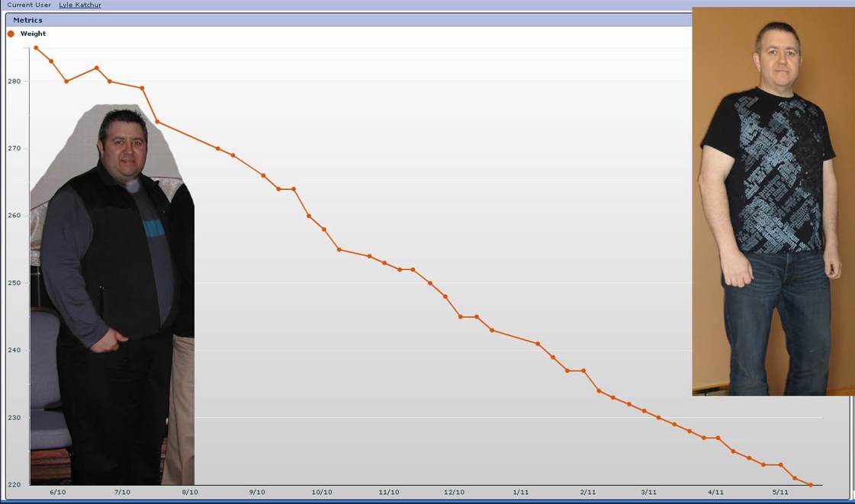
Task: Click the Current User label text
Action: pos(29,5)
